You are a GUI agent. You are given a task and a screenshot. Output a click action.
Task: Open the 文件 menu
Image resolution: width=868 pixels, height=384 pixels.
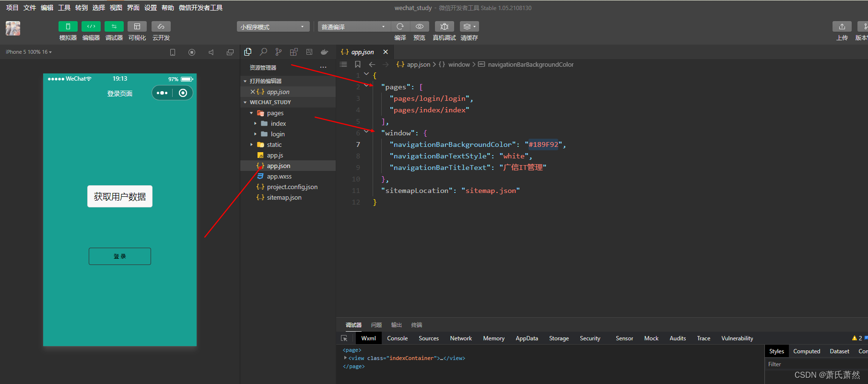(x=30, y=8)
